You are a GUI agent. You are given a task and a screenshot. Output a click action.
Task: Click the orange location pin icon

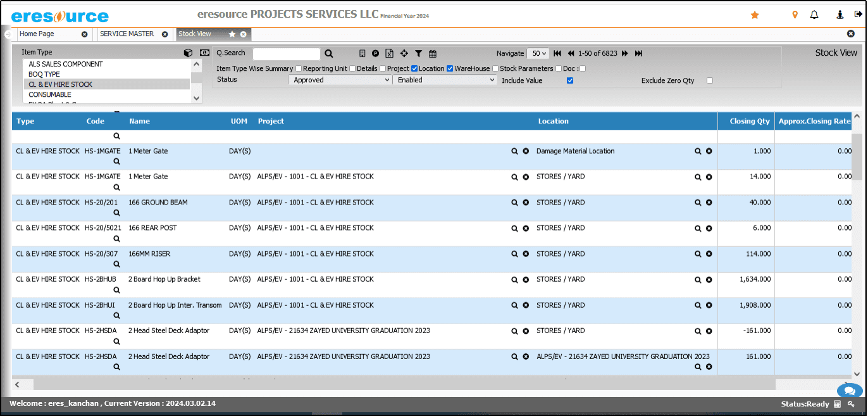click(795, 15)
